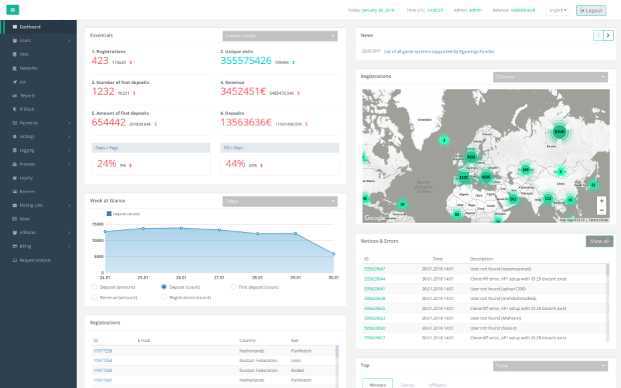
Task: Click Show all in Notices & Errors
Action: coord(599,241)
